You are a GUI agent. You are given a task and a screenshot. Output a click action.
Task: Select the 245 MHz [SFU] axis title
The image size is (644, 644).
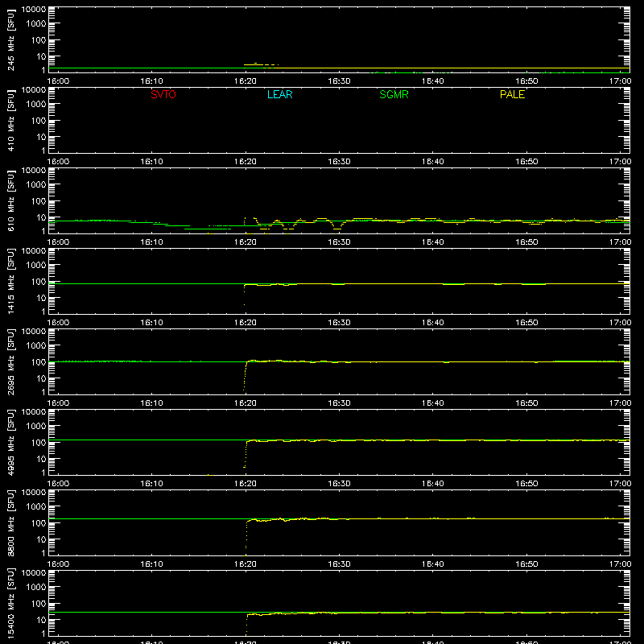coord(10,39)
